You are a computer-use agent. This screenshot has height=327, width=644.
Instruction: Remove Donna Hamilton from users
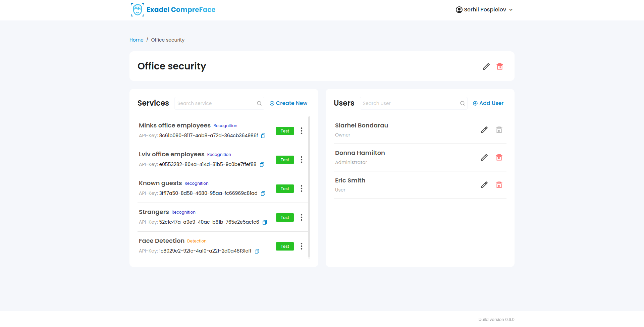point(499,157)
